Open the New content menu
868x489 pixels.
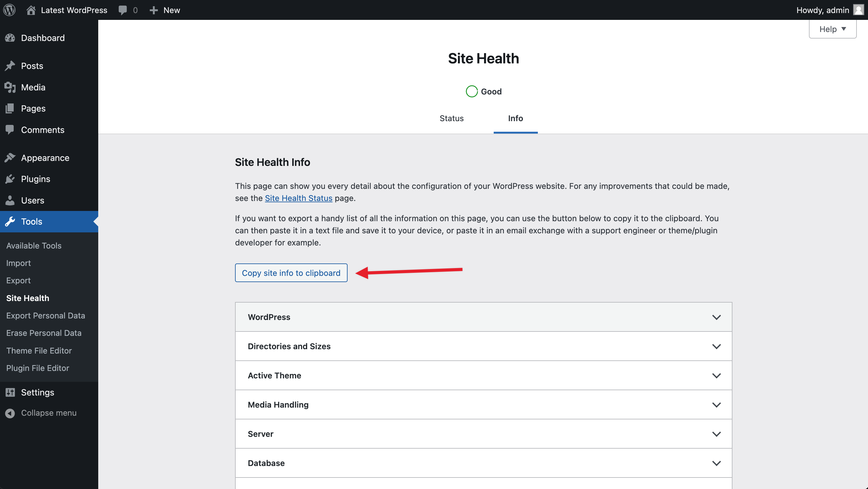[x=165, y=10]
